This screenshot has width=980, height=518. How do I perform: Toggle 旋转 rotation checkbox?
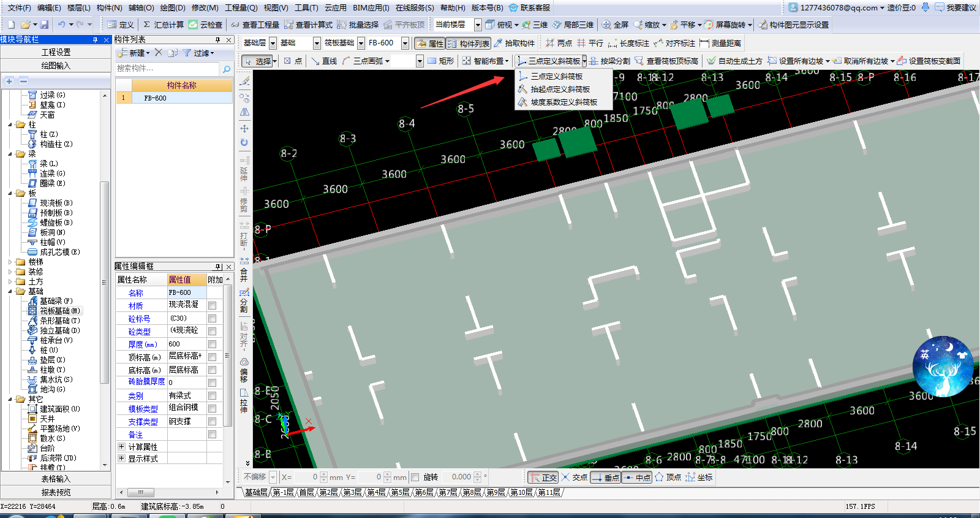(x=415, y=477)
